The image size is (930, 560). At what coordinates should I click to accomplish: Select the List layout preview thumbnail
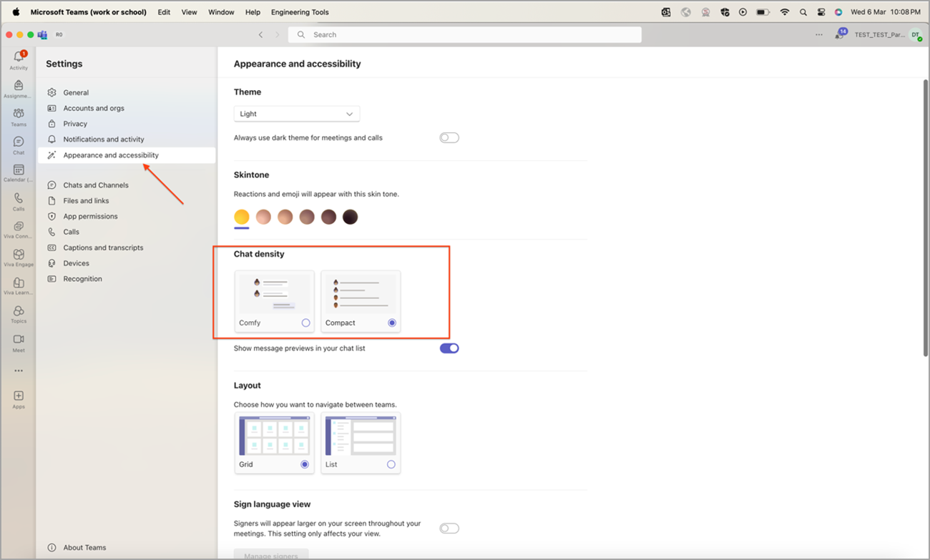pos(361,436)
